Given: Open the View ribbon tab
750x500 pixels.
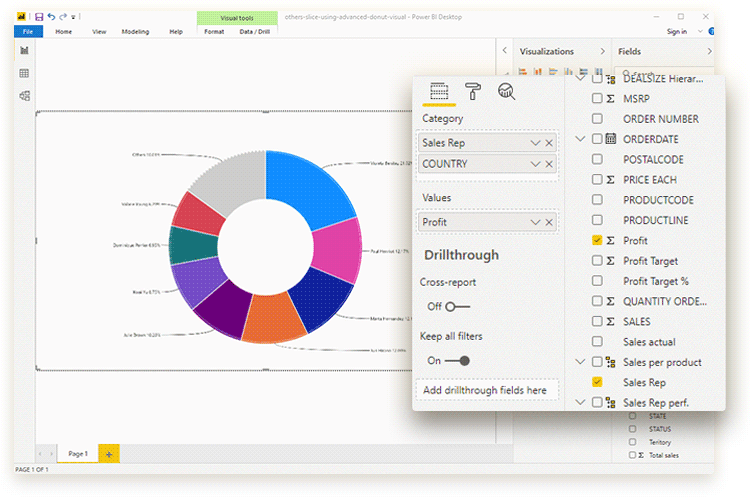Looking at the screenshot, I should tap(99, 32).
